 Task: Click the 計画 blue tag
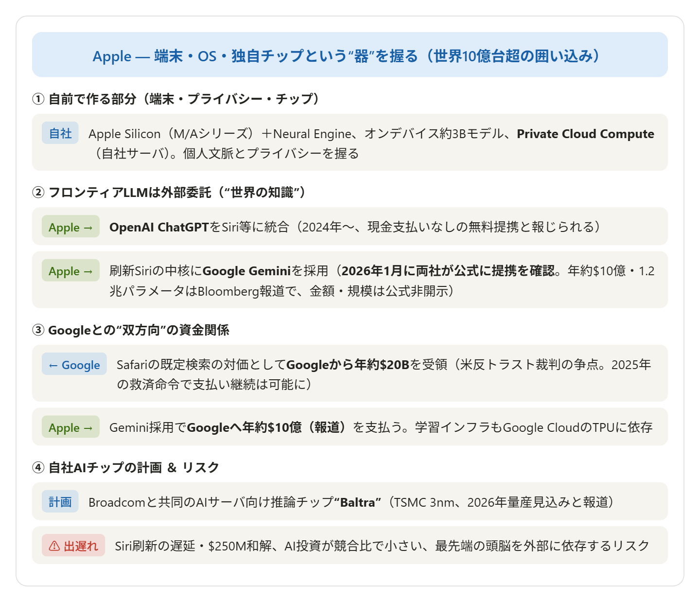60,501
